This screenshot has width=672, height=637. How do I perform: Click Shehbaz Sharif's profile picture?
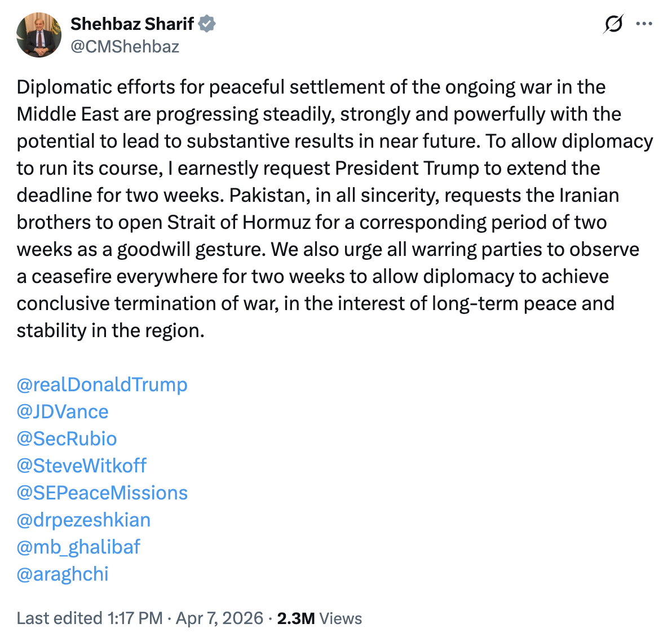[x=39, y=35]
